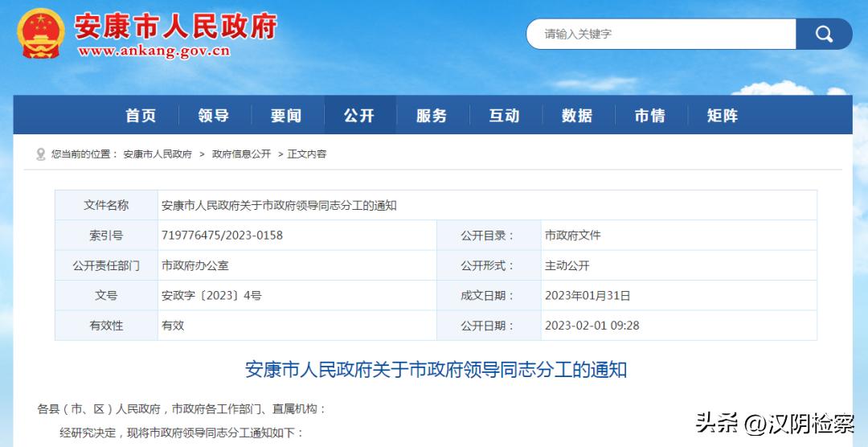Click the www.ankang.gov.cn address text
The height and width of the screenshot is (447, 868).
click(154, 51)
